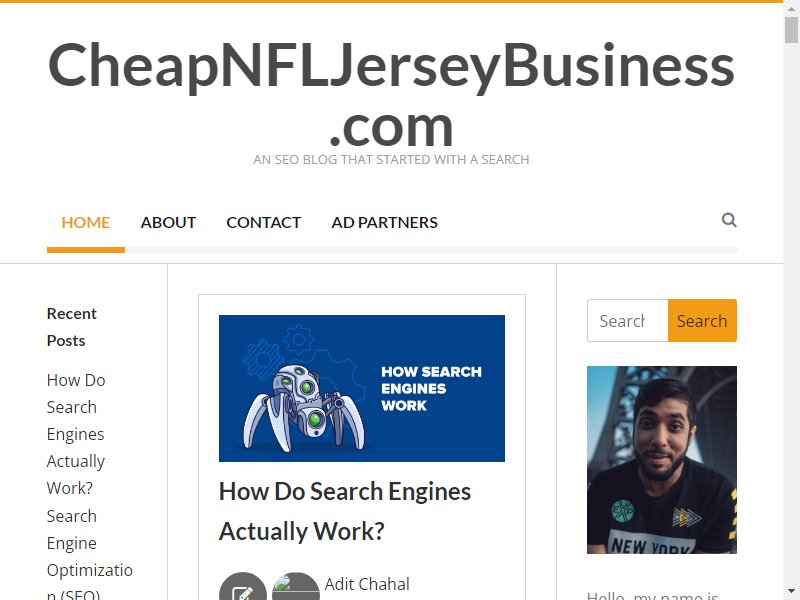Click the pencil edit icon below the post title
The width and height of the screenshot is (800, 600).
coord(243,587)
